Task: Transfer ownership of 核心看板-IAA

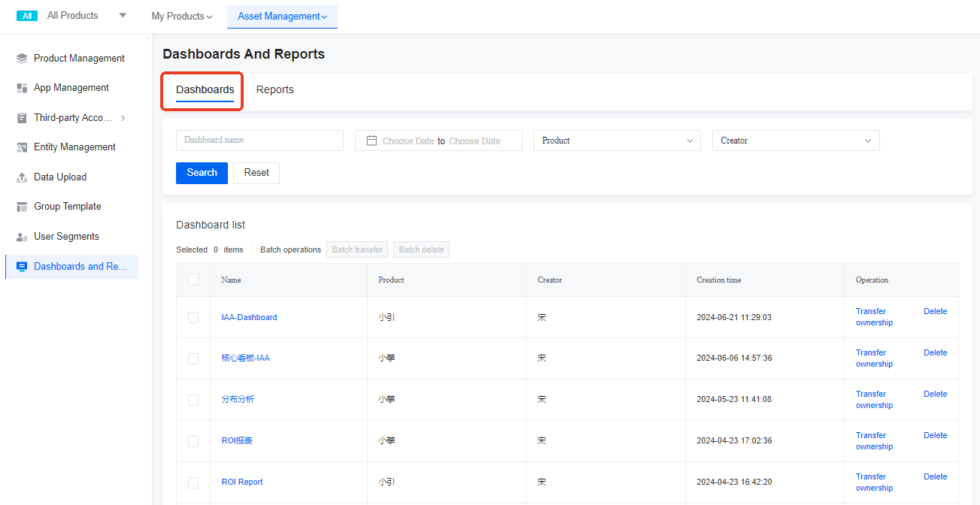Action: point(874,358)
